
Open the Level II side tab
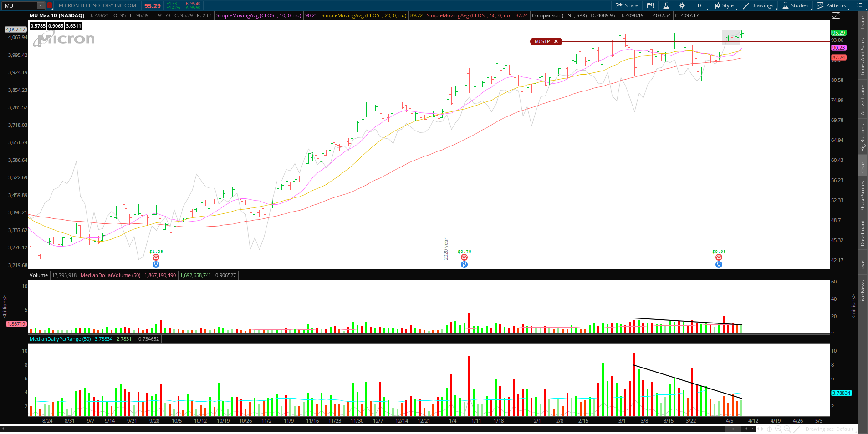click(x=863, y=263)
